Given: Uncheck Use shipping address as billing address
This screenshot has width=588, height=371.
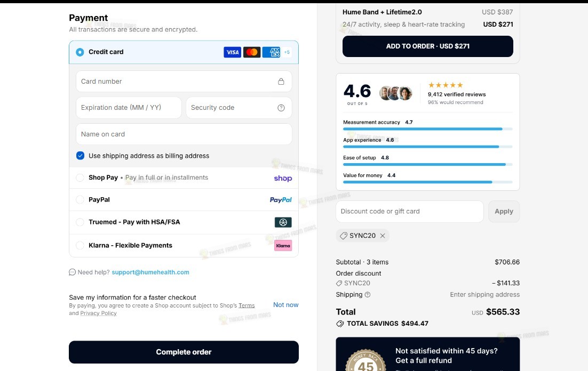Looking at the screenshot, I should pyautogui.click(x=80, y=156).
